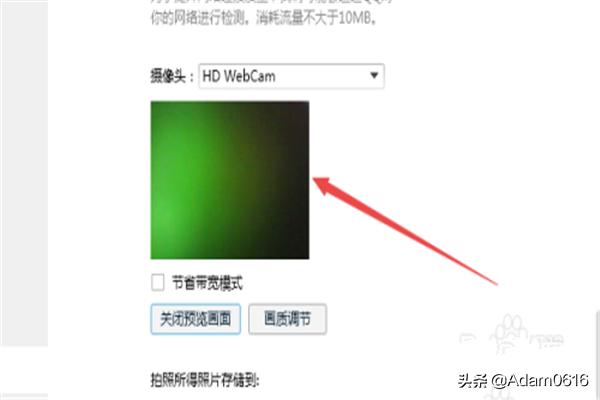
Task: Click the 关闭预览画面 button
Action: [196, 319]
